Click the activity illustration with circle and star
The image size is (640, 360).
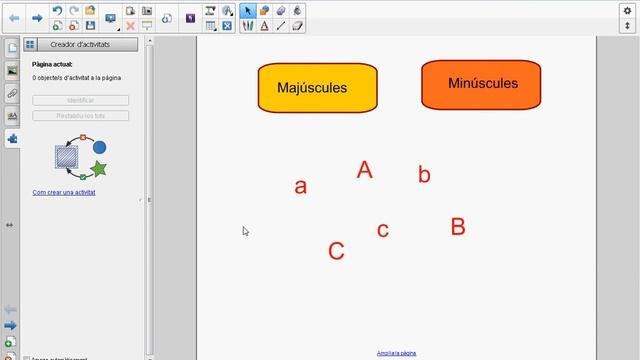81,157
